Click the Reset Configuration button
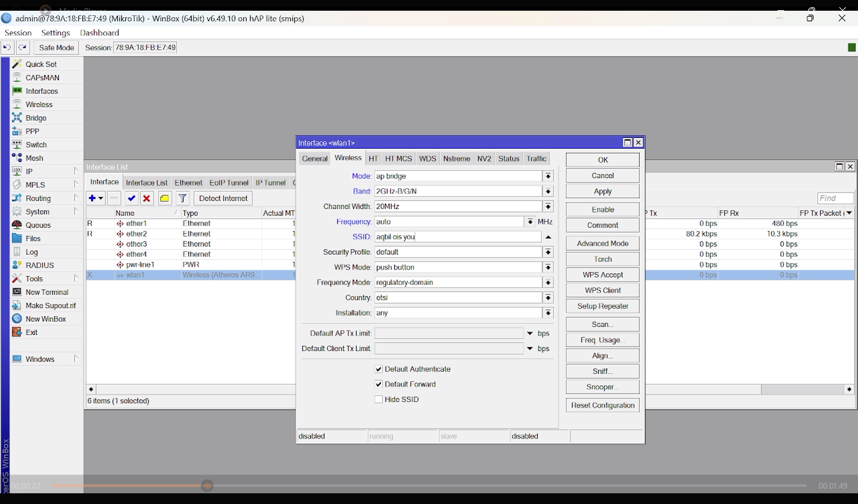The height and width of the screenshot is (504, 858). [603, 405]
